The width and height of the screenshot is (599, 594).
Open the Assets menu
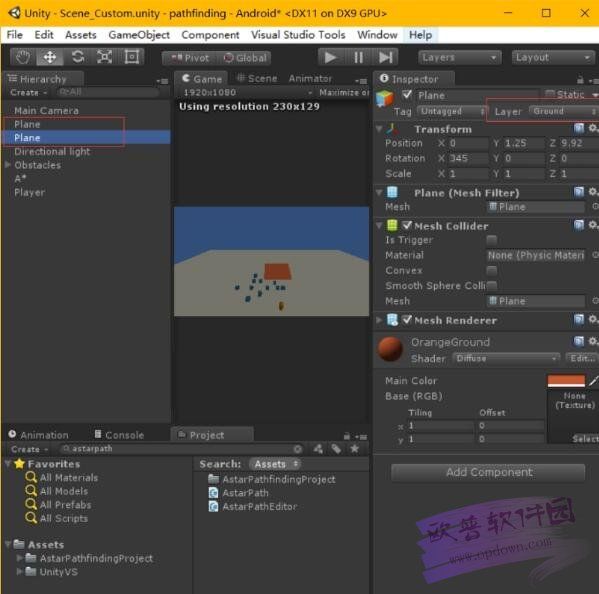click(x=81, y=35)
